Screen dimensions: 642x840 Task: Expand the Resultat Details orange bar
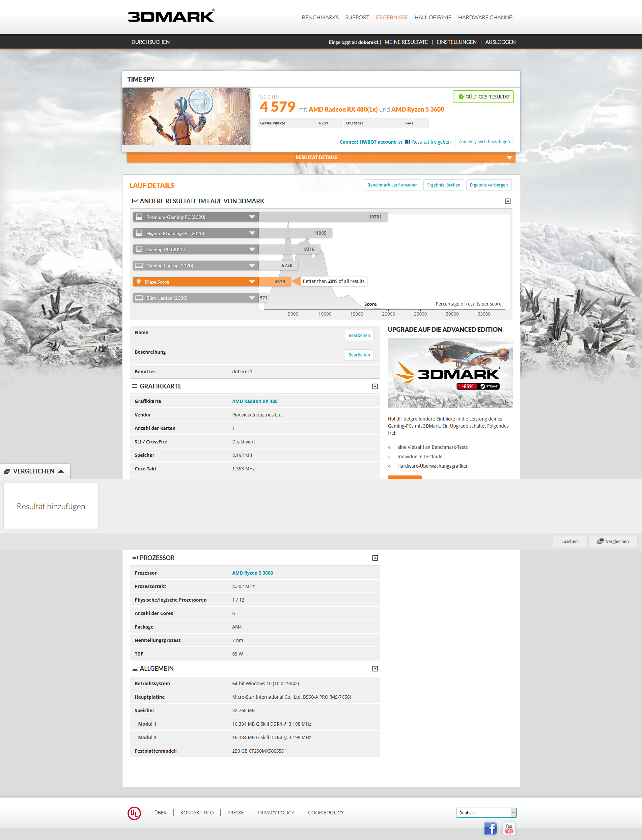(x=321, y=157)
